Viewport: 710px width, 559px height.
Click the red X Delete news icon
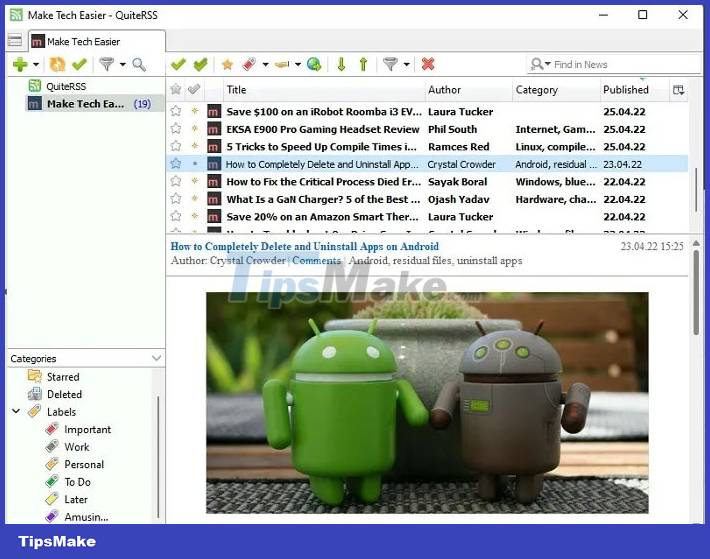(x=428, y=64)
